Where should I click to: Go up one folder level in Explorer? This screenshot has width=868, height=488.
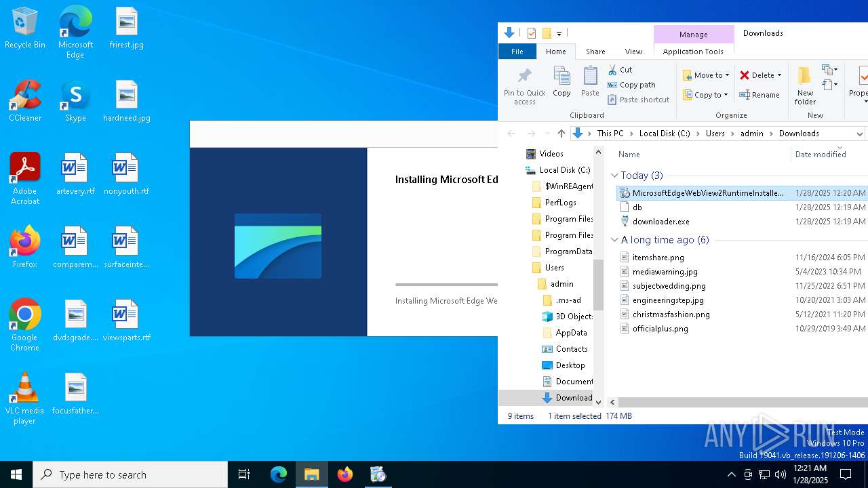tap(561, 134)
